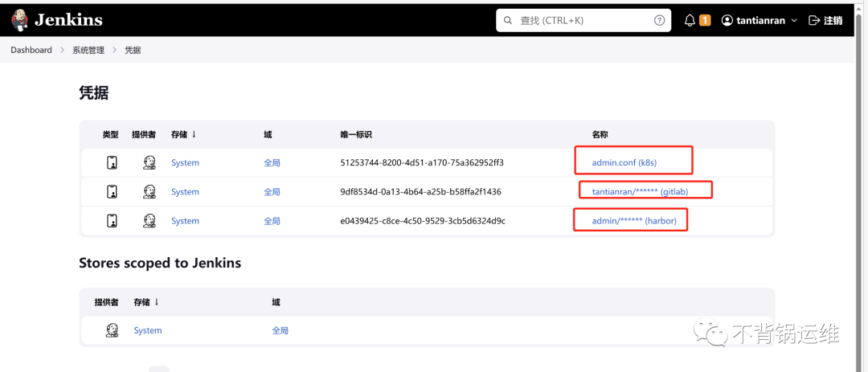Image resolution: width=868 pixels, height=372 pixels.
Task: Open the admin/****** (harbor) credential
Action: 634,221
